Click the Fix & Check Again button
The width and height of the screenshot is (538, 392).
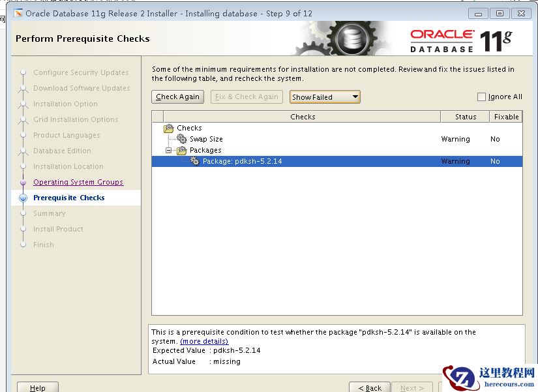[x=247, y=97]
